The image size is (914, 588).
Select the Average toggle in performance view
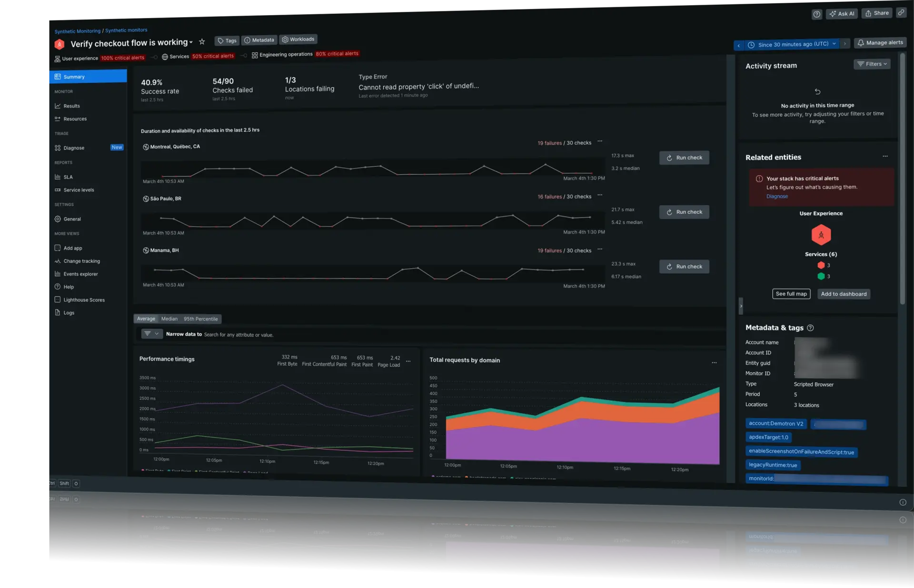click(x=146, y=319)
